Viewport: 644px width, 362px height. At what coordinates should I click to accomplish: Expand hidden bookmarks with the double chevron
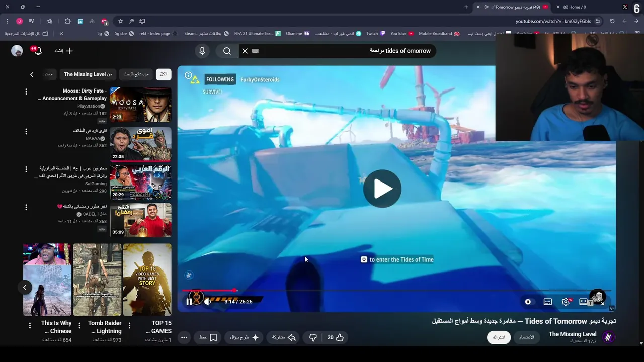point(61,34)
